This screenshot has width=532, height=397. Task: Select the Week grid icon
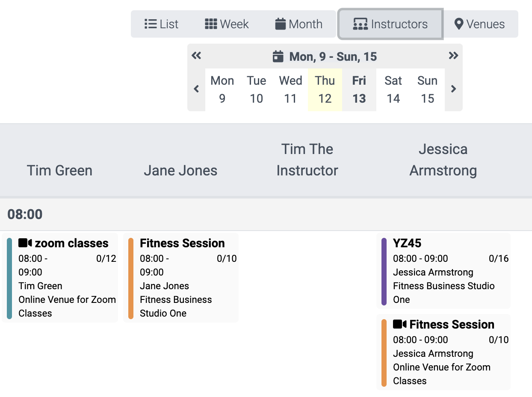click(x=210, y=24)
